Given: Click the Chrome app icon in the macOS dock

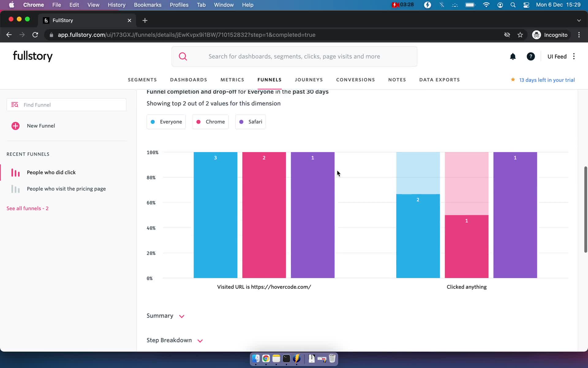Looking at the screenshot, I should point(266,359).
